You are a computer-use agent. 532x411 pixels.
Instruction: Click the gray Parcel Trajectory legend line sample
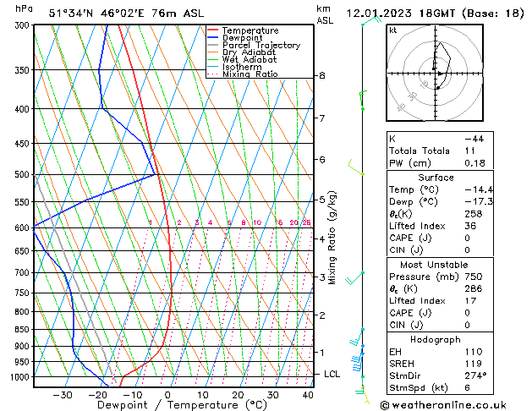213,45
